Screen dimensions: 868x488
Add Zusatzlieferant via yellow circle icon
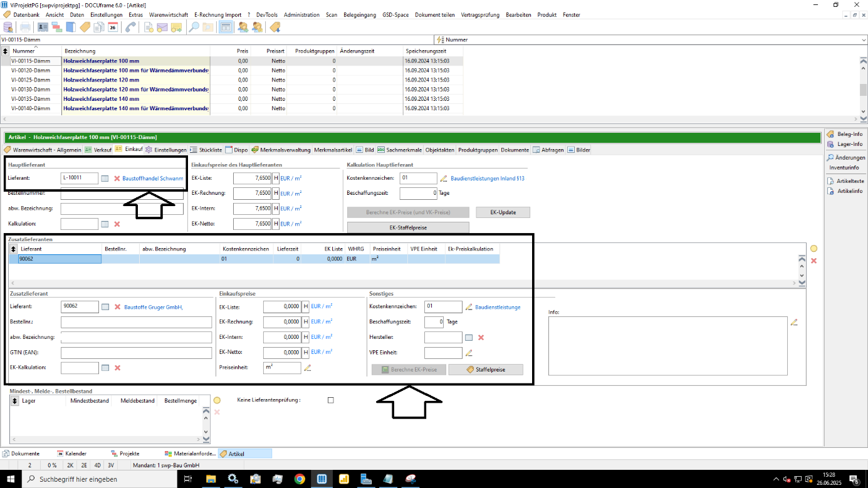(x=814, y=249)
